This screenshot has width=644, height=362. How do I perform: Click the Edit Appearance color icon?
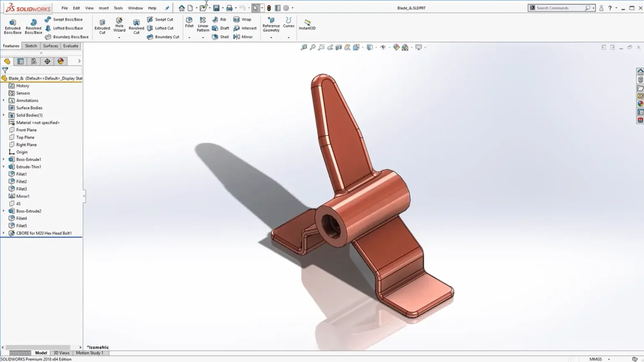pos(396,47)
